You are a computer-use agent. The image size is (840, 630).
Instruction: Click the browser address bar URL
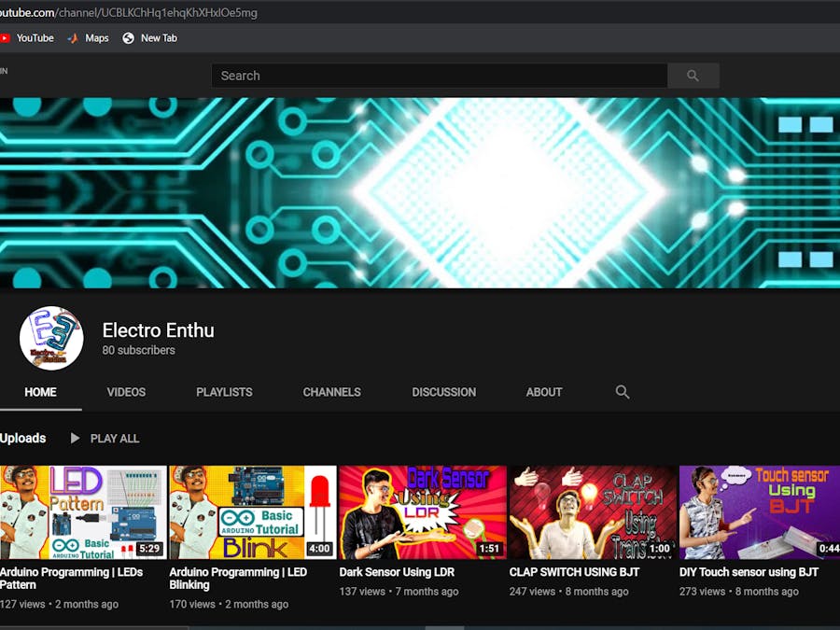click(x=129, y=12)
